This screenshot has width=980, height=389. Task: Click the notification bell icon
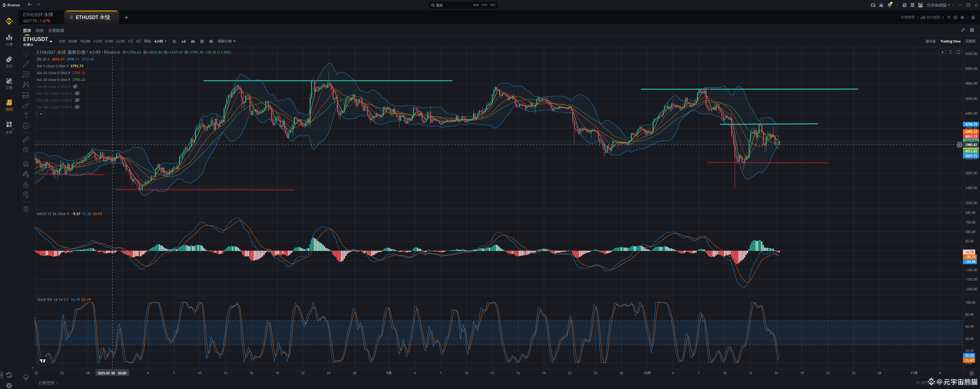tap(889, 5)
